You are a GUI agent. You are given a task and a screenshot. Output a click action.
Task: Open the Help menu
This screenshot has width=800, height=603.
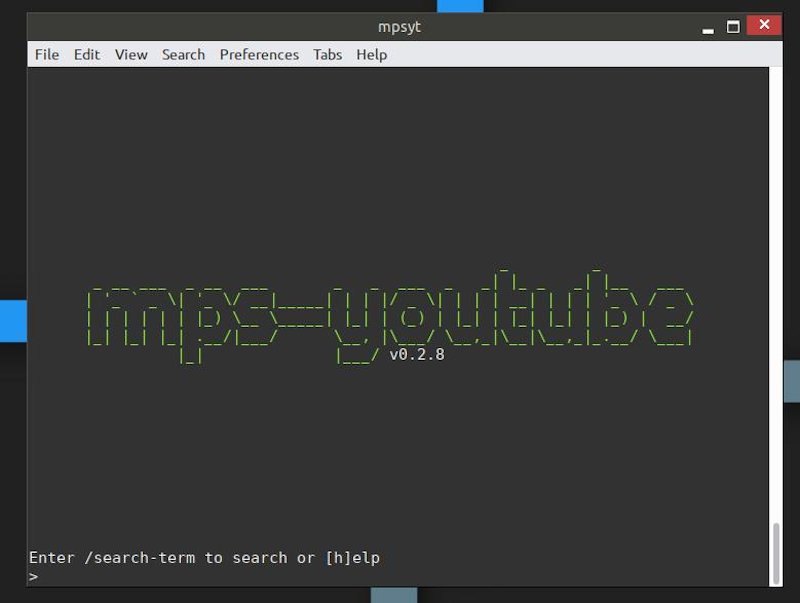pyautogui.click(x=371, y=55)
